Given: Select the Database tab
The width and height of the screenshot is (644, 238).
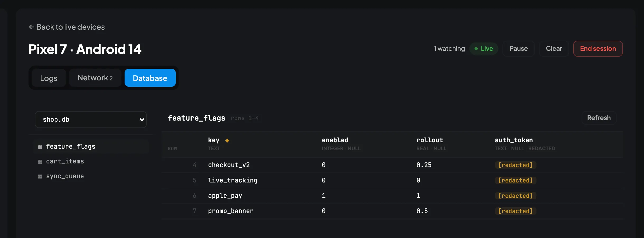Looking at the screenshot, I should (x=150, y=78).
